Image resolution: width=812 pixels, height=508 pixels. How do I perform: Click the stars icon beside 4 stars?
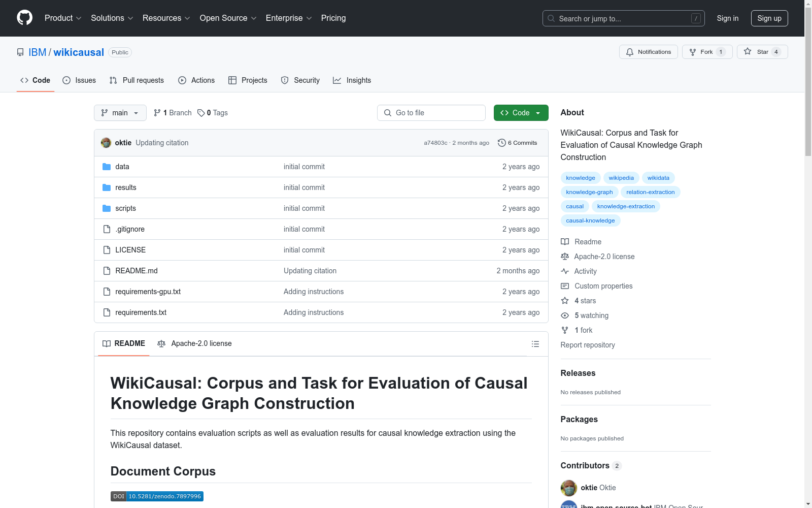[x=565, y=301]
